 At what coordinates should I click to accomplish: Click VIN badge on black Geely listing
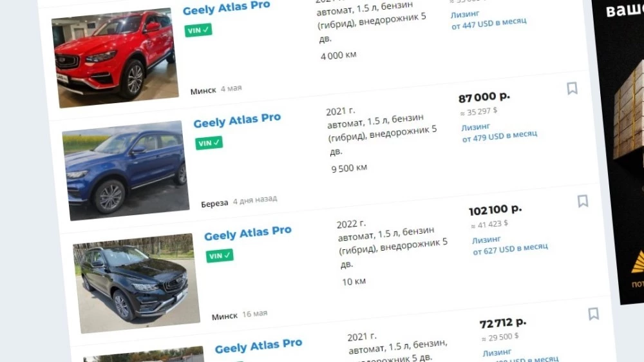[x=220, y=256]
